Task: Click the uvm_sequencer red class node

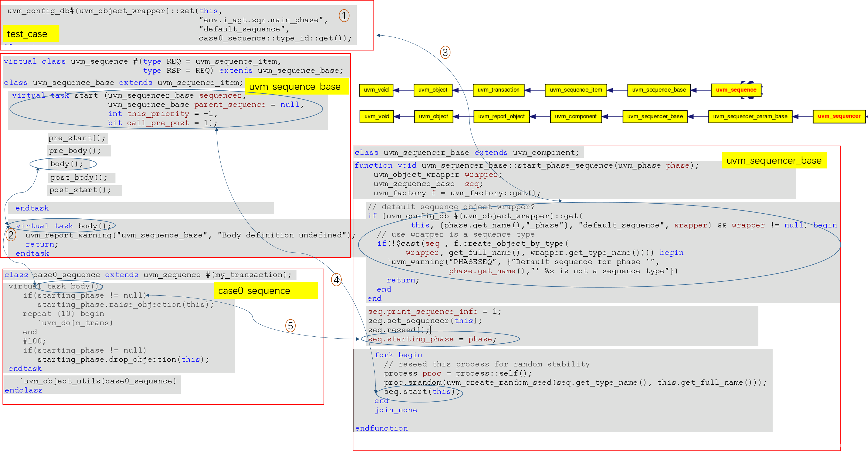Action: 839,116
